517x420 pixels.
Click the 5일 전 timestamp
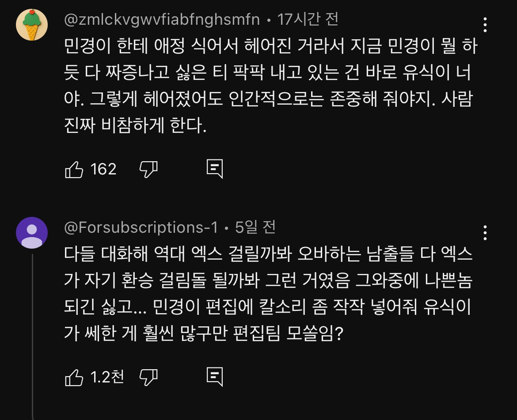point(255,227)
